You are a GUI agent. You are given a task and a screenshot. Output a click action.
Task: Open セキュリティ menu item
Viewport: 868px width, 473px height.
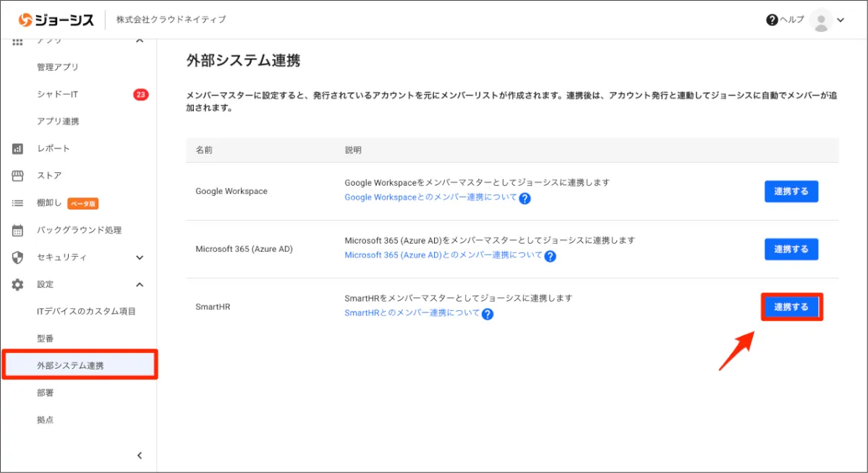[62, 257]
